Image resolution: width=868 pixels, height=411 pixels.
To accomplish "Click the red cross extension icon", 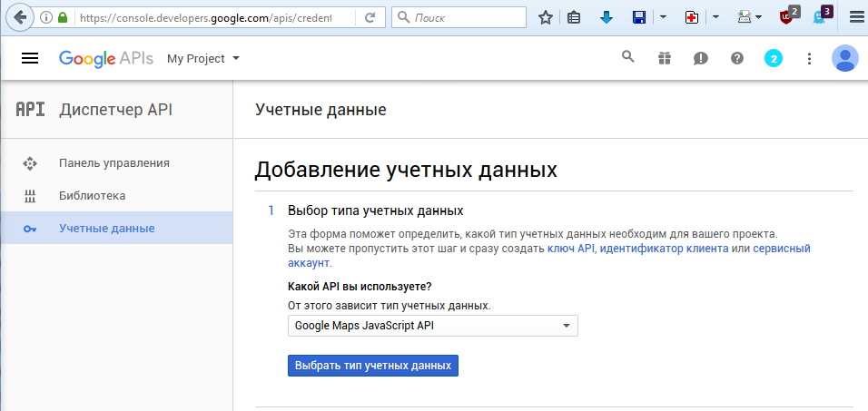I will (692, 18).
